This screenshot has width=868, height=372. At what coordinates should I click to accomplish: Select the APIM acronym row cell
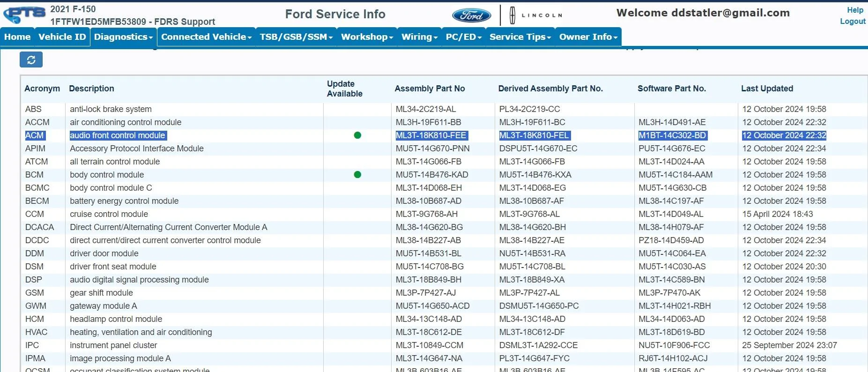[x=35, y=149]
